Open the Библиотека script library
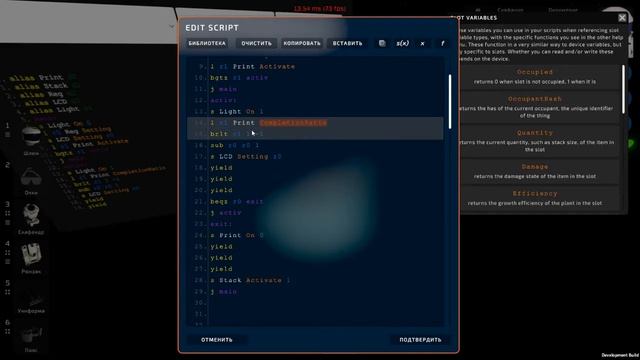The height and width of the screenshot is (360, 640). pyautogui.click(x=207, y=43)
